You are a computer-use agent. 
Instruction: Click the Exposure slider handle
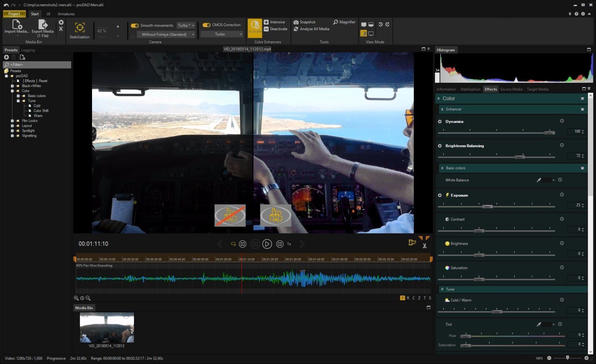click(487, 206)
